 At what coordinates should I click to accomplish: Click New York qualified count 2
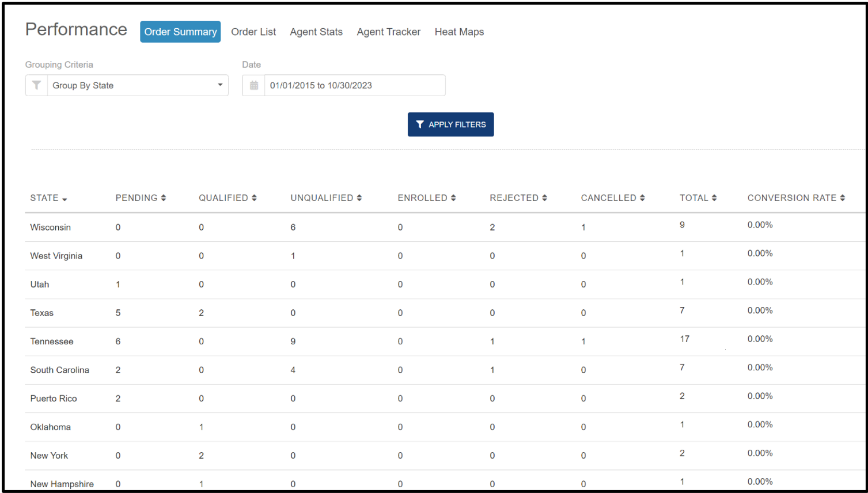coord(201,455)
